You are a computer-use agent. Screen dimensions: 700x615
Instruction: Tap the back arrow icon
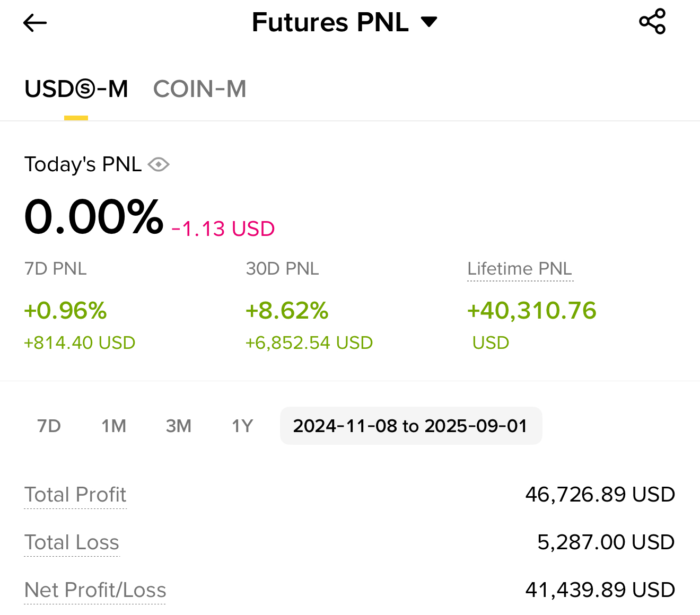point(36,23)
